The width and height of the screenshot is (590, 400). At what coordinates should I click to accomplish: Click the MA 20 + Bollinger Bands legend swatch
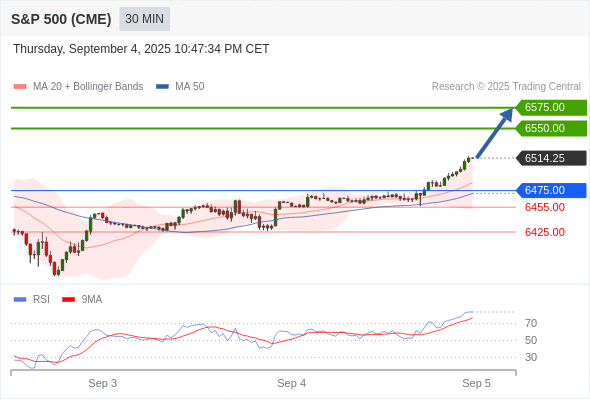(20, 87)
